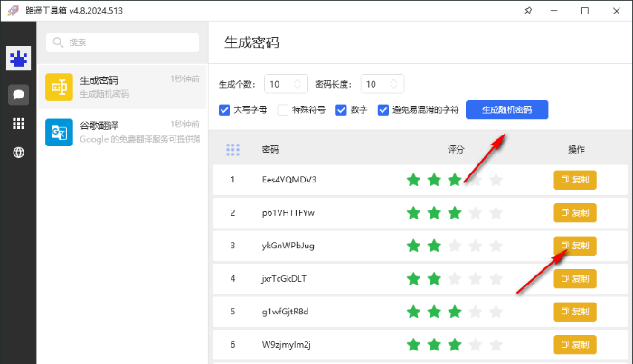Open the apps grid sidebar icon
The width and height of the screenshot is (633, 364).
coord(18,124)
